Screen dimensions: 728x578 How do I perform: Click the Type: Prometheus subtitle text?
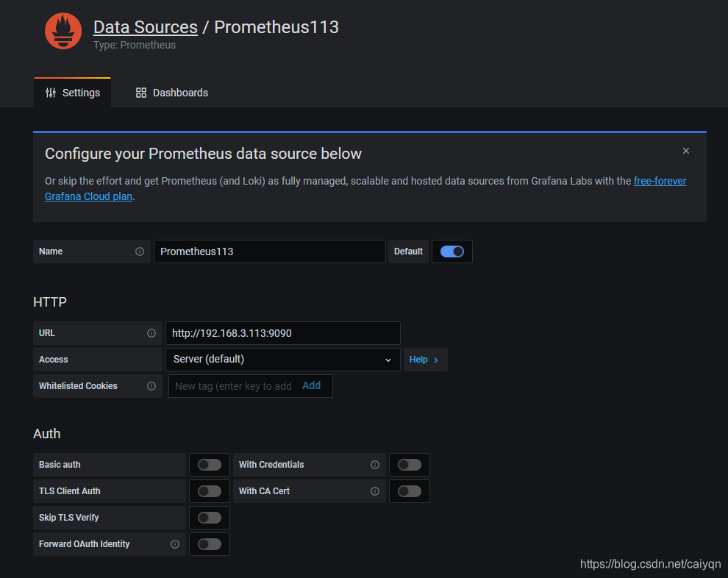point(135,45)
